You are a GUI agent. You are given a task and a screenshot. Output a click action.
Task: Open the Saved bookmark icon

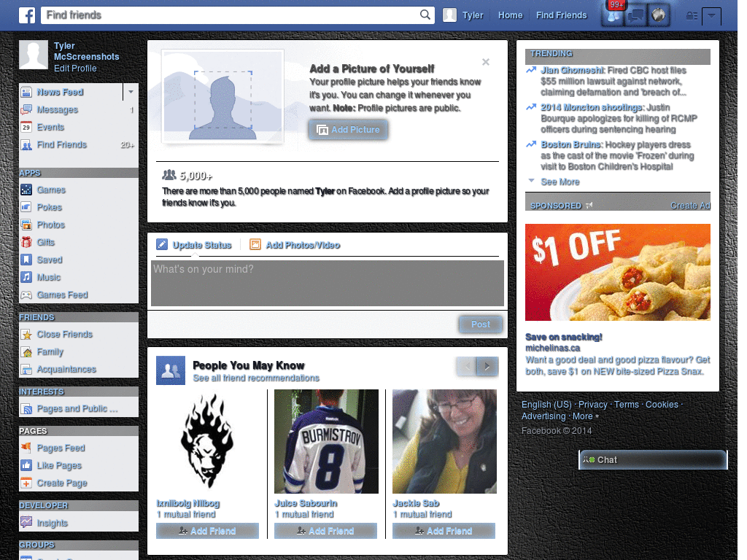[x=26, y=260]
